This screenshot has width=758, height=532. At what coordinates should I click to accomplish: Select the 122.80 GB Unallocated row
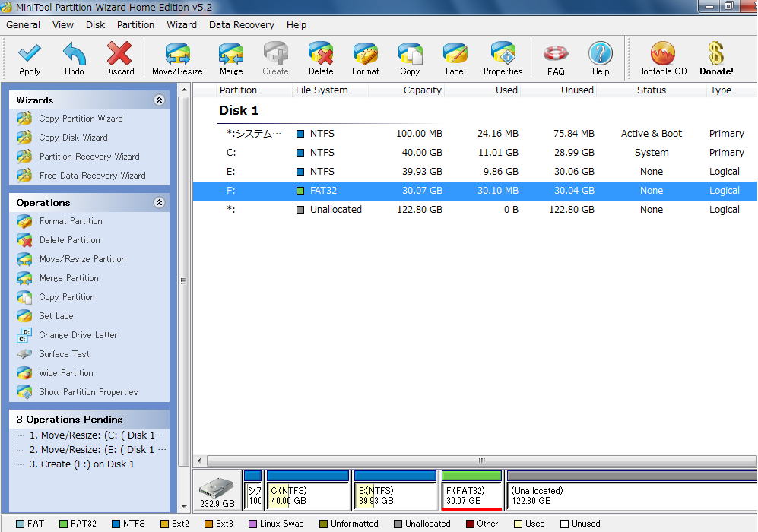click(x=474, y=210)
